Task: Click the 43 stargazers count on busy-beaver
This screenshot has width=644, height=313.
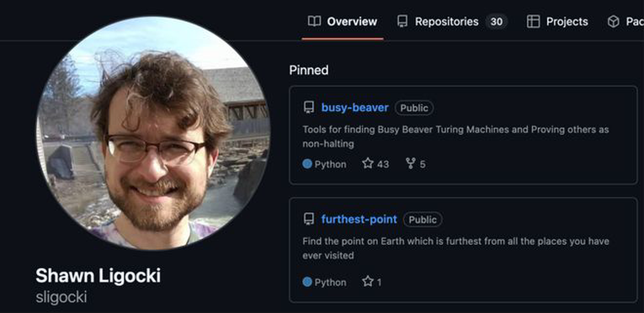Action: [383, 164]
